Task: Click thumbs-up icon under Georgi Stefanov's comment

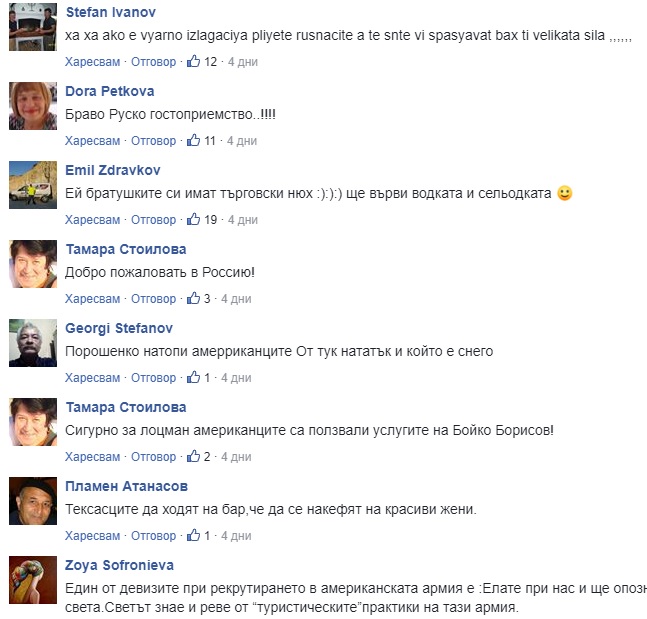Action: (194, 377)
